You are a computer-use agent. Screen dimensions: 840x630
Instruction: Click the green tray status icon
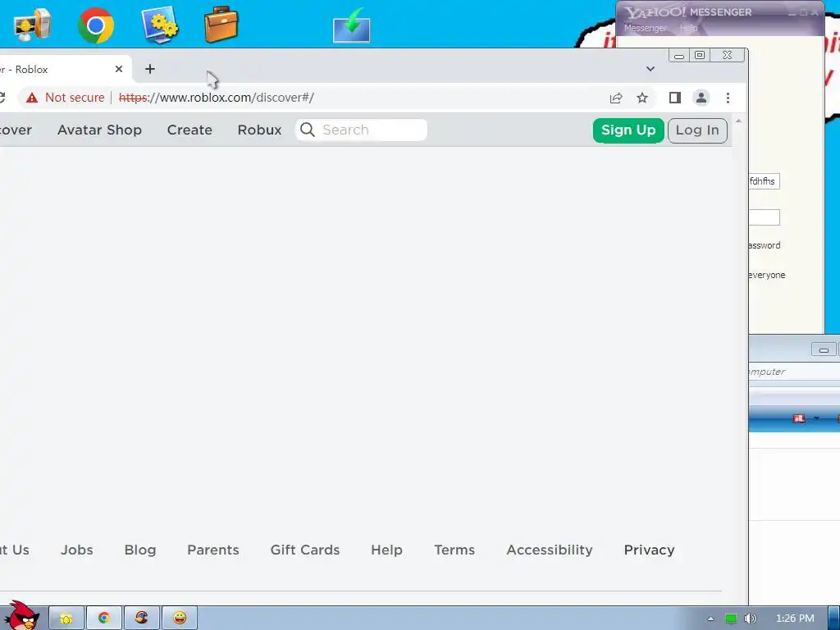point(731,619)
